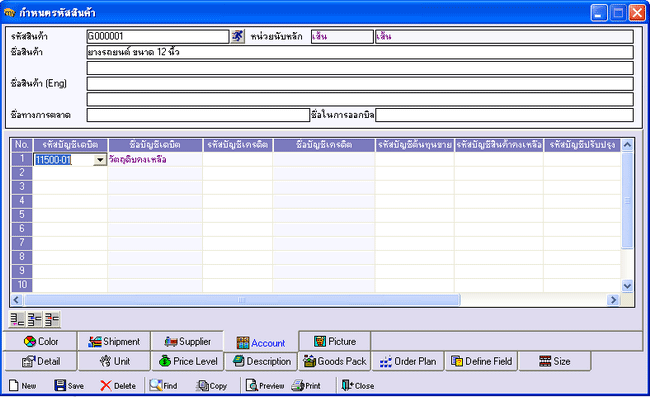Expand the debit account code dropdown 11500-01
Screen dimensions: 650x397
(99, 160)
